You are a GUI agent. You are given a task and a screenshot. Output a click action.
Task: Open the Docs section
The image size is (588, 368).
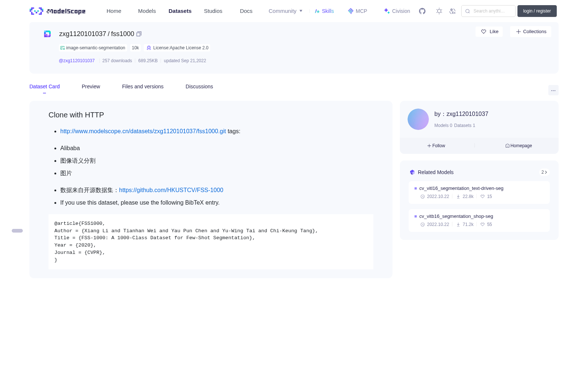[x=246, y=11]
